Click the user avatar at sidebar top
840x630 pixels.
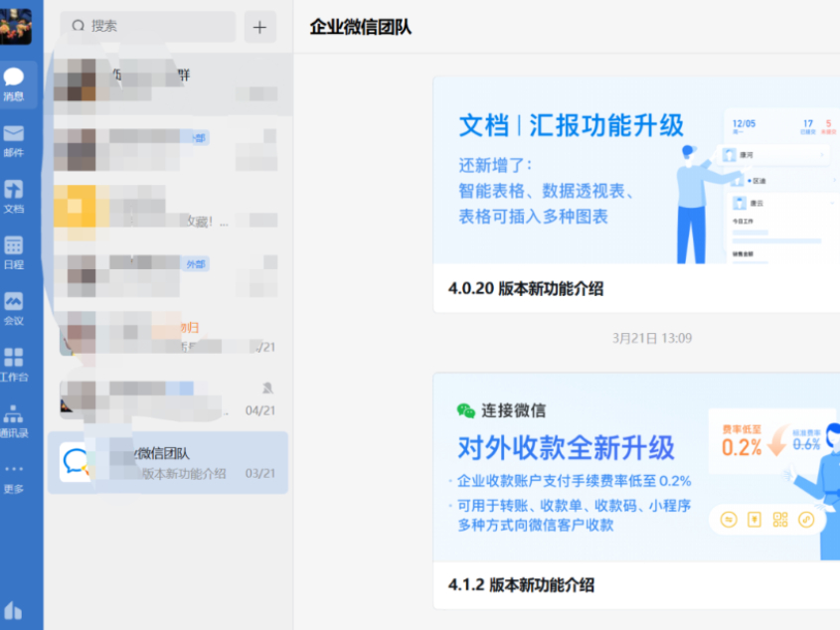click(16, 26)
